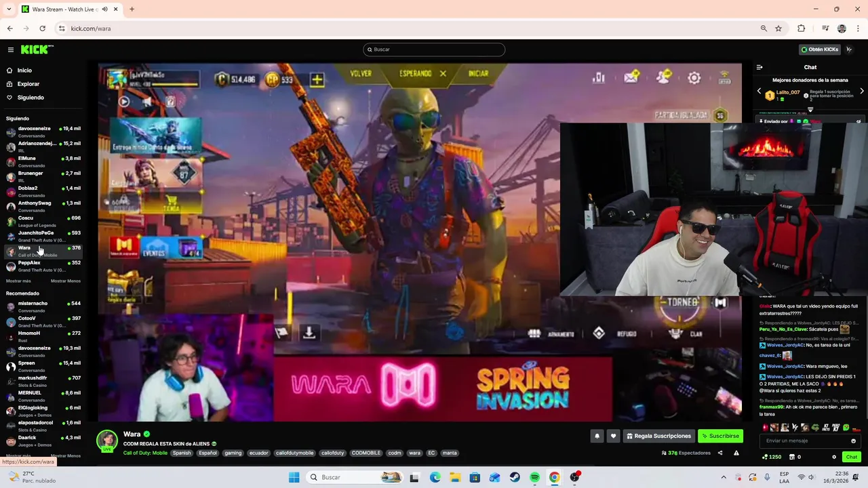
Task: Select the Spanish tag
Action: pyautogui.click(x=182, y=453)
